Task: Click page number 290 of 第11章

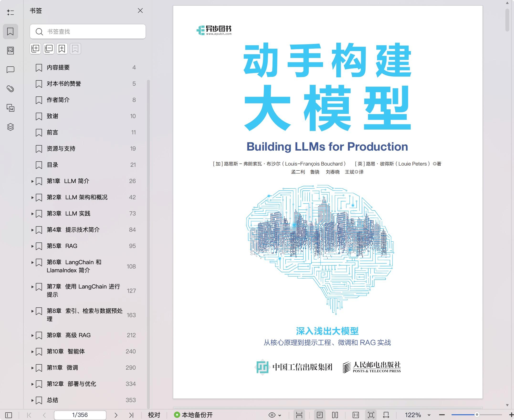Action: coord(131,367)
